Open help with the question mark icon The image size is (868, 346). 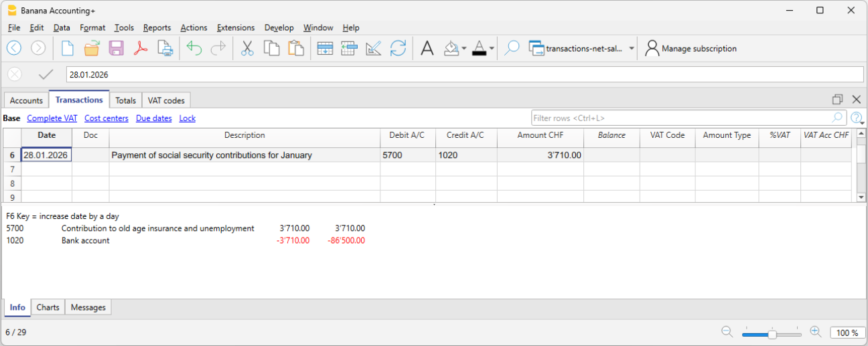click(857, 118)
